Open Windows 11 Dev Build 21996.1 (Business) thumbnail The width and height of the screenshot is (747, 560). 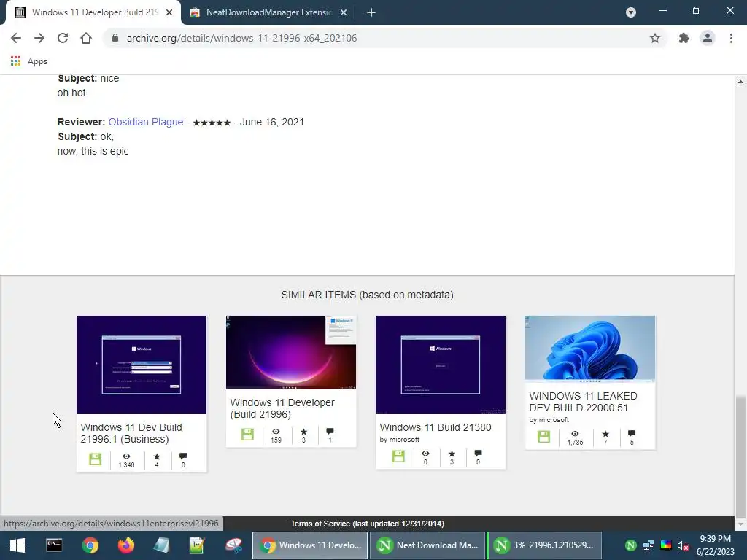[x=142, y=365]
